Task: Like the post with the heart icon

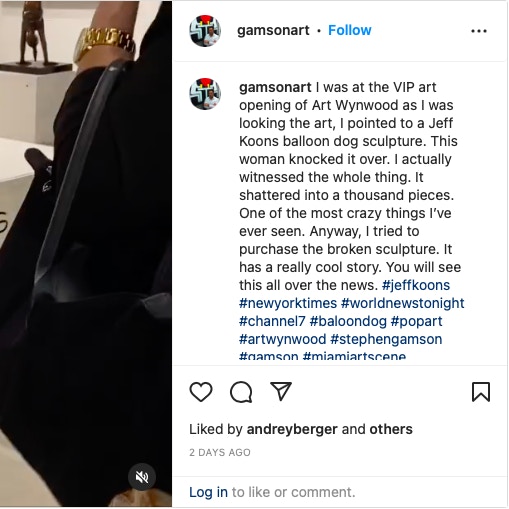Action: coord(201,392)
